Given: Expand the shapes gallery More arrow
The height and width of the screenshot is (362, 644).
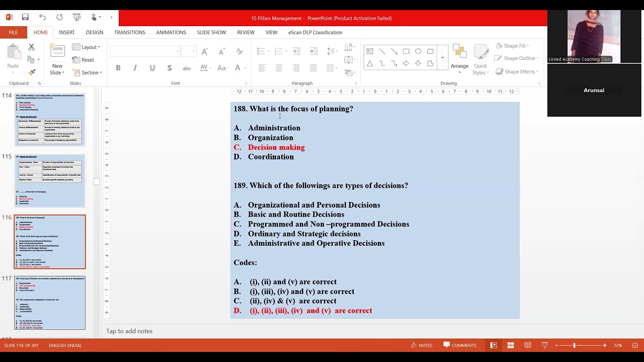Looking at the screenshot, I should point(442,57).
